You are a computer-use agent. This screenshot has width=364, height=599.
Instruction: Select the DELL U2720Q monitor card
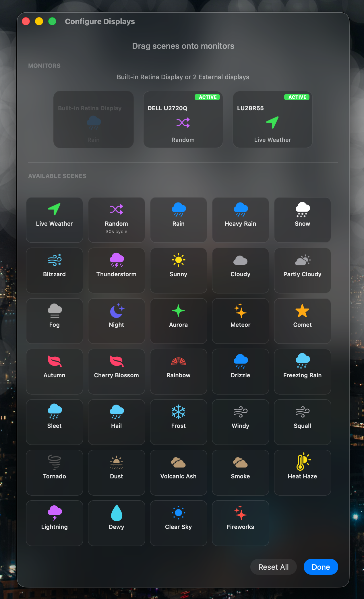183,119
